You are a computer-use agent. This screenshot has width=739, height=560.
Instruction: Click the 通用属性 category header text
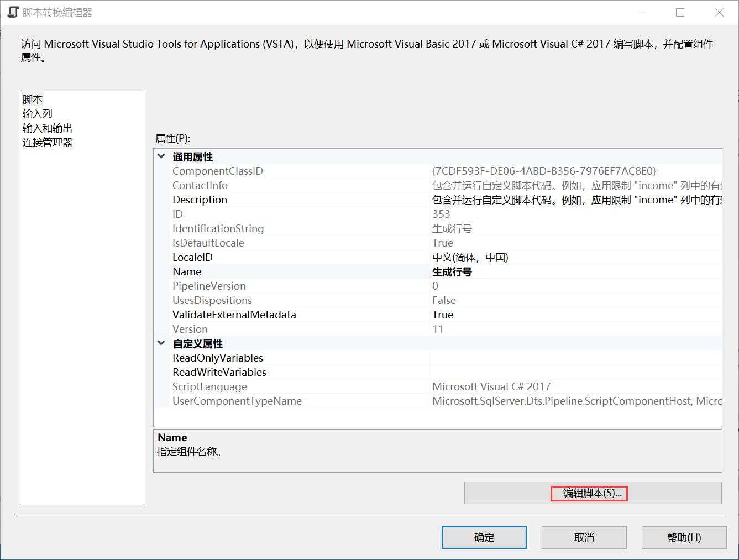[192, 156]
